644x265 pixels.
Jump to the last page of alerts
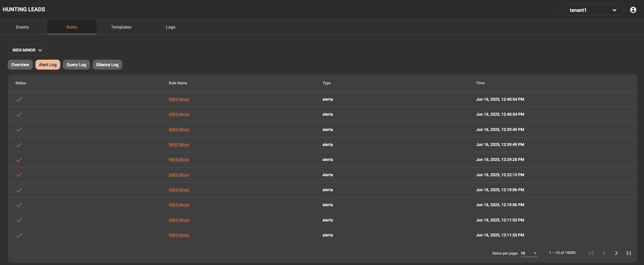coord(628,253)
